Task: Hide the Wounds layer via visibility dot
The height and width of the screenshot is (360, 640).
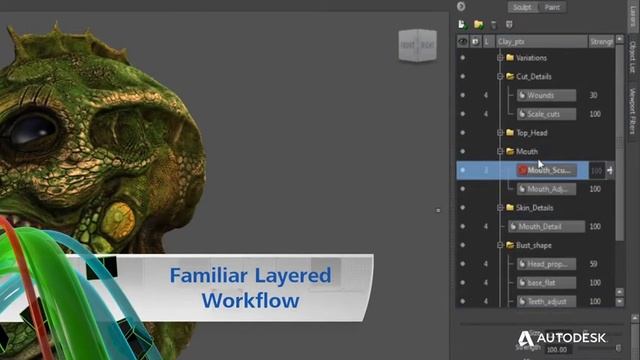Action: (462, 95)
